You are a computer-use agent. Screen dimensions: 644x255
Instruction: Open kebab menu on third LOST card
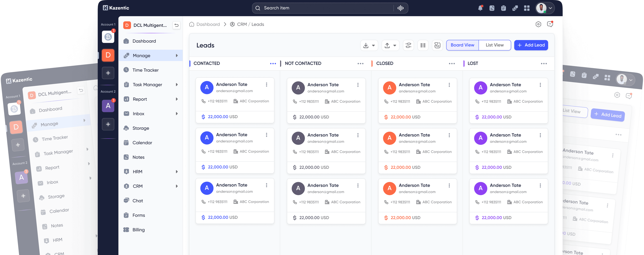point(540,185)
